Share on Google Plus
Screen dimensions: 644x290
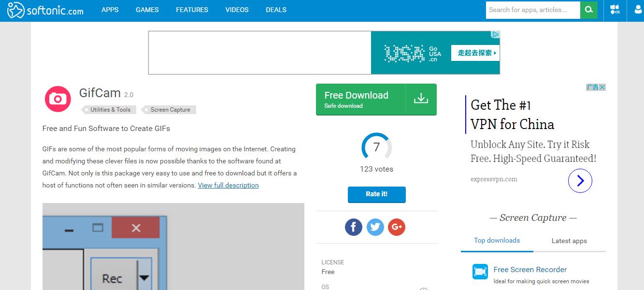tap(397, 227)
